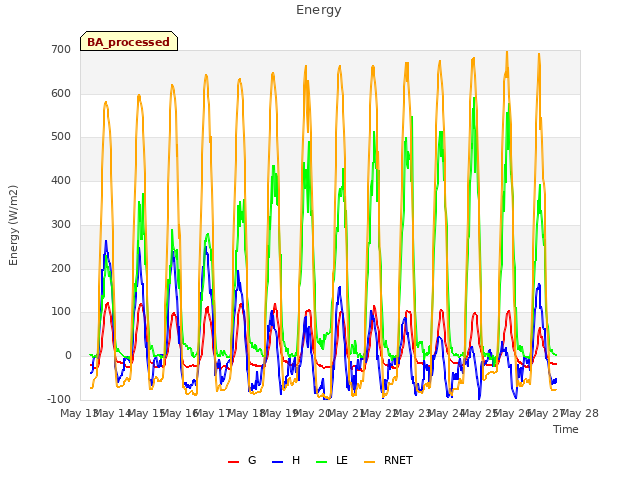
Task: Click the Time axis label
Action: [566, 429]
